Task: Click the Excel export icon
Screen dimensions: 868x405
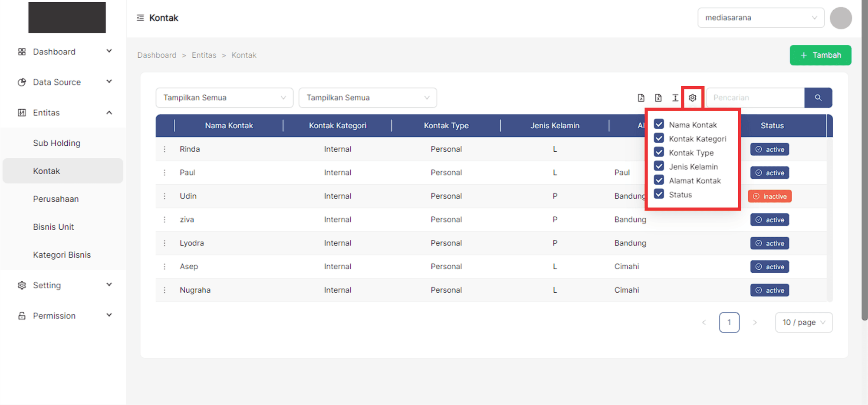Action: coord(658,98)
